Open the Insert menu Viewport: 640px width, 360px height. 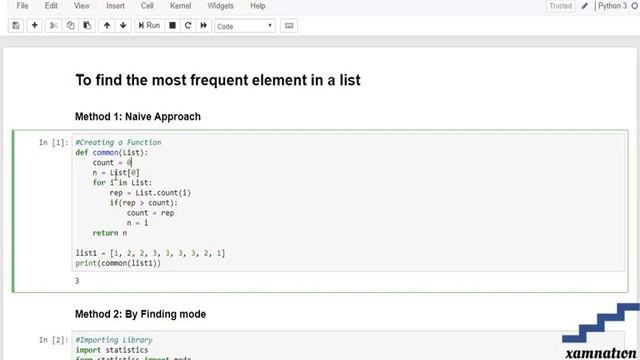tap(116, 6)
